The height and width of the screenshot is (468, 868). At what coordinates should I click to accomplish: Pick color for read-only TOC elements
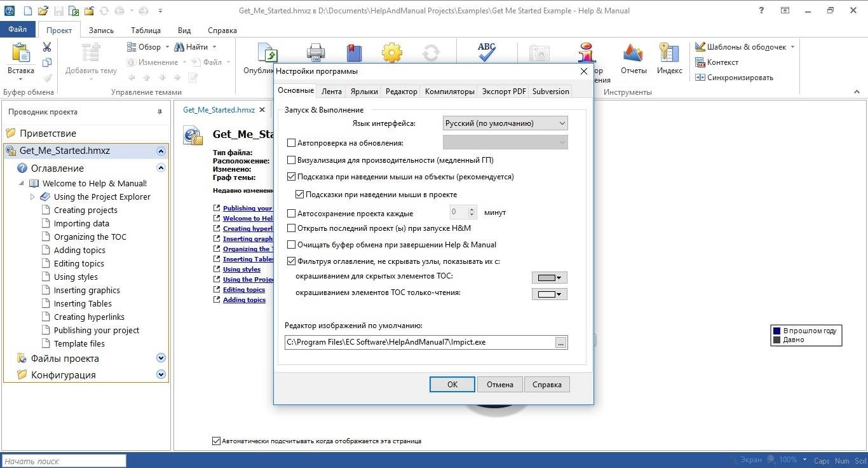(x=549, y=294)
